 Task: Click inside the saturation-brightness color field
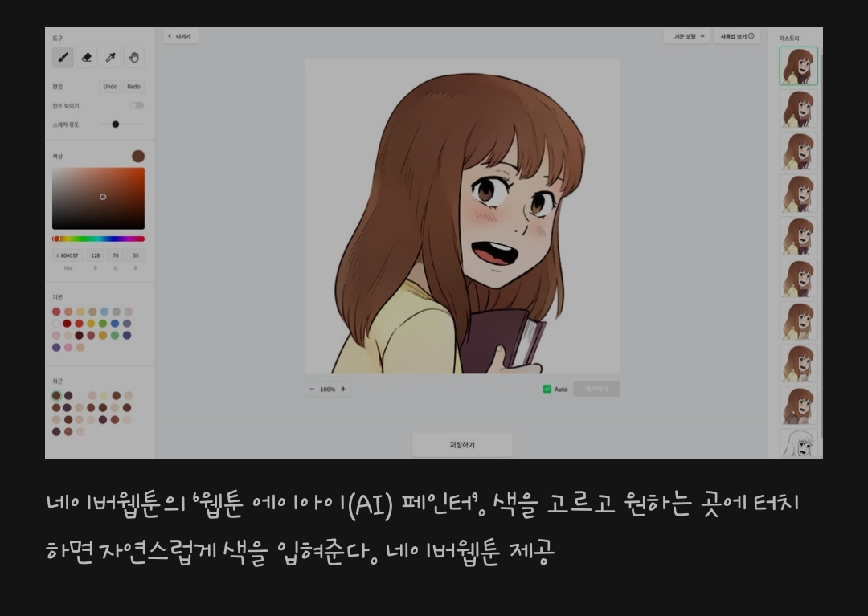(99, 198)
